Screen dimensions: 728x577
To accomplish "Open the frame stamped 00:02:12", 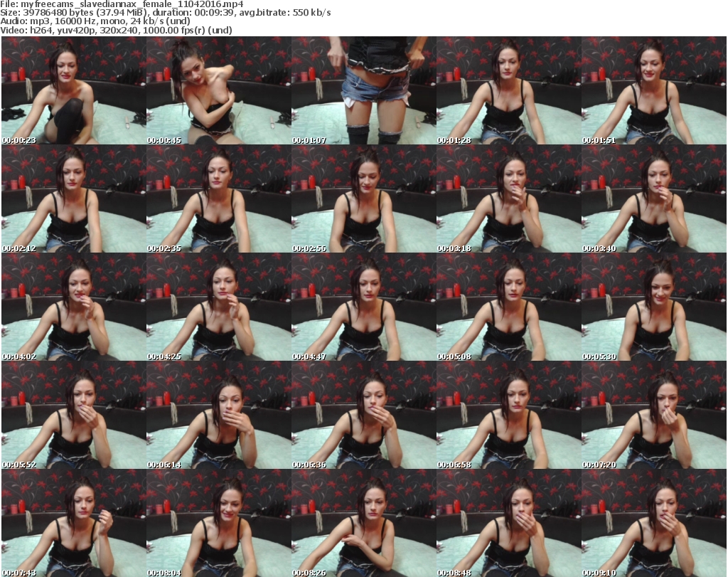I will coord(74,198).
